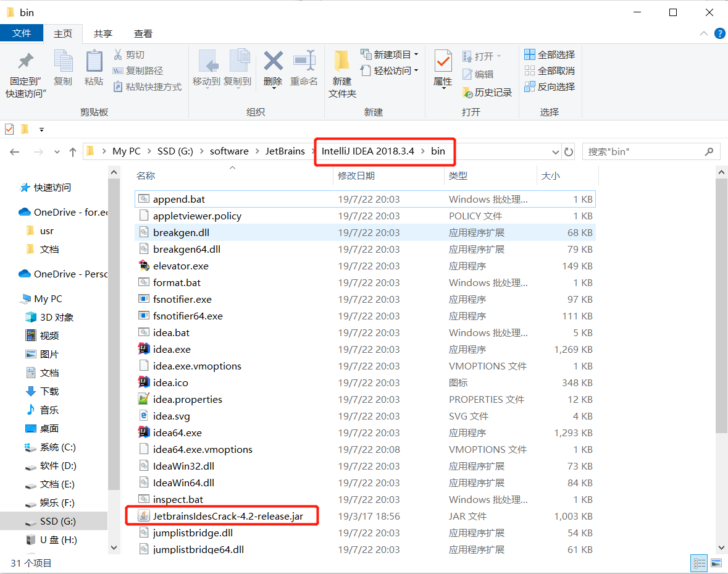Open recent locations dropdown arrow
728x574 pixels.
pyautogui.click(x=57, y=152)
